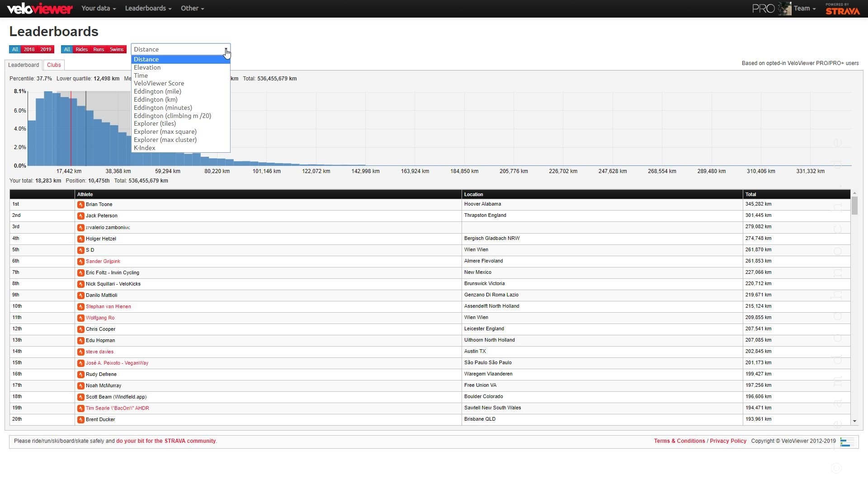Click the Strava icon beside Chris Cooper

tap(80, 329)
